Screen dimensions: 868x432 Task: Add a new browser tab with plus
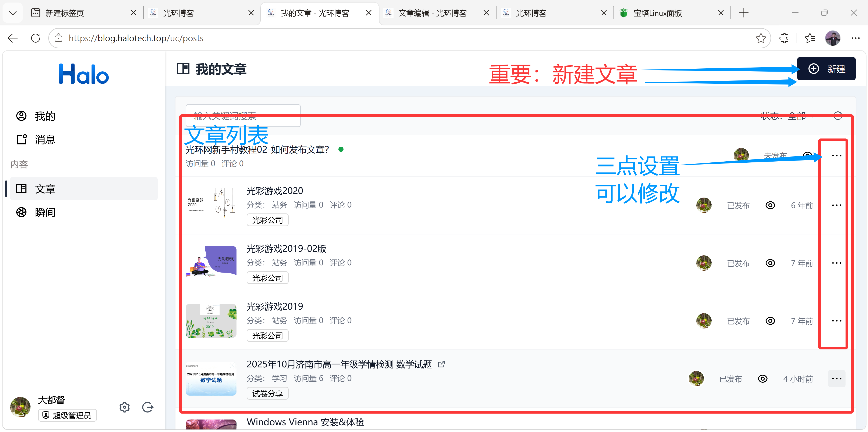pos(744,13)
